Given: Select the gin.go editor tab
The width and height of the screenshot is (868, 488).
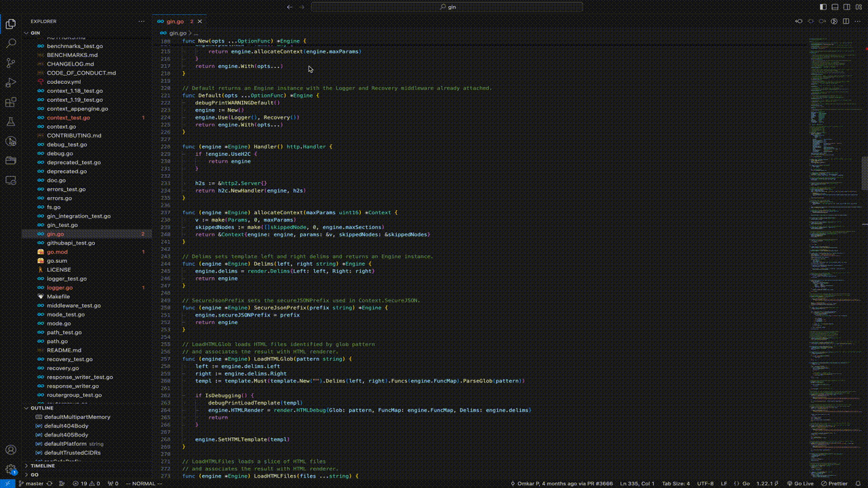Looking at the screenshot, I should coord(180,22).
